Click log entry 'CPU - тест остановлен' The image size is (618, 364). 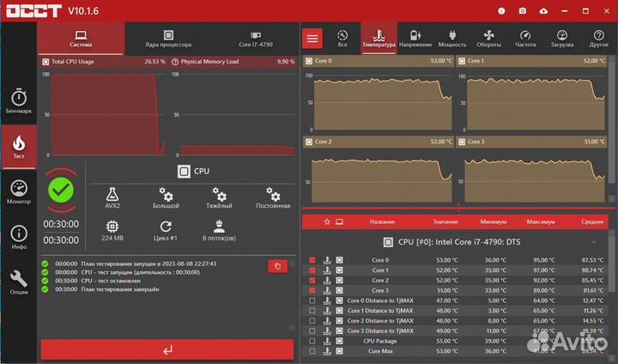coord(111,281)
